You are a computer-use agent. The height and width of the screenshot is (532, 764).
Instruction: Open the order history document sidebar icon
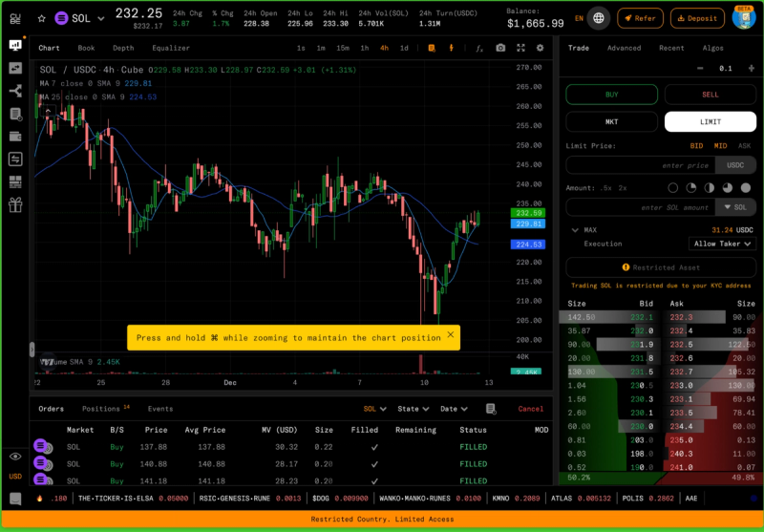(15, 114)
